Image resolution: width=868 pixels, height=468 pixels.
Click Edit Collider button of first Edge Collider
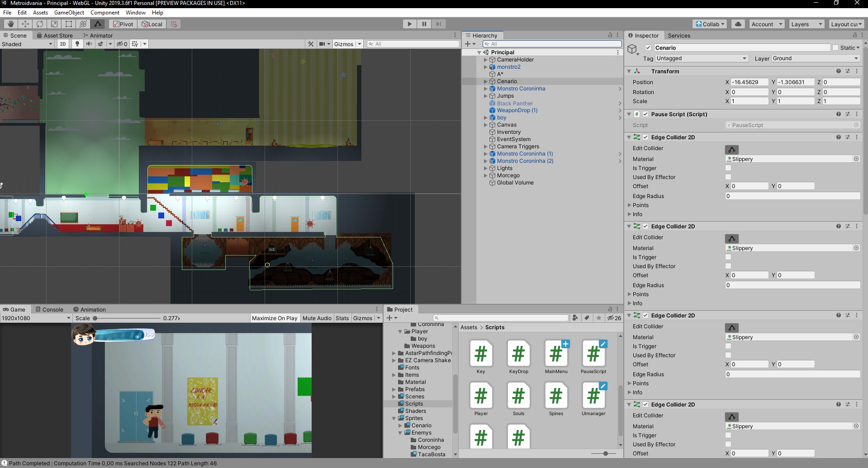731,149
